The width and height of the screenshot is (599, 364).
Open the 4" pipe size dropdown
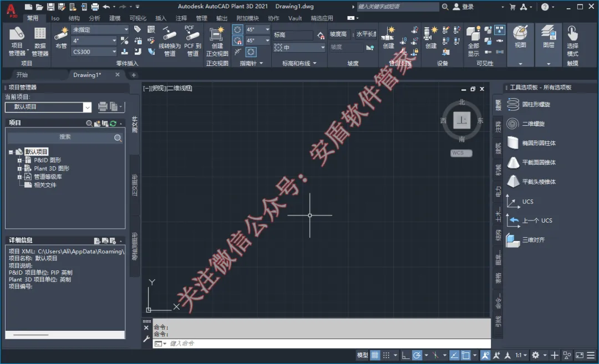94,40
